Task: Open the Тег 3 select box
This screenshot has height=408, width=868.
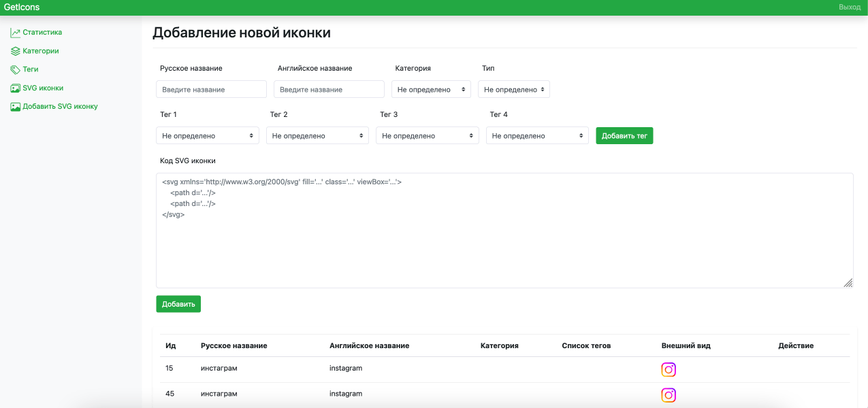Action: pyautogui.click(x=427, y=135)
